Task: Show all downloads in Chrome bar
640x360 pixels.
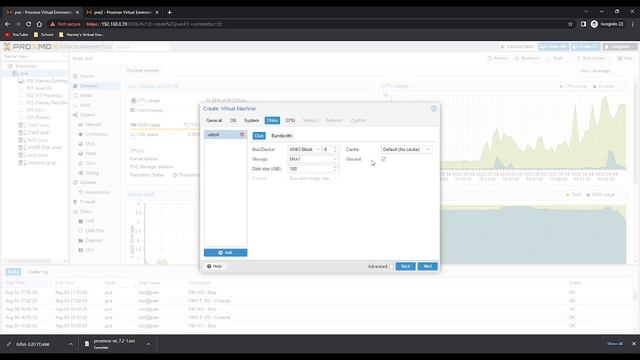Action: (615, 344)
